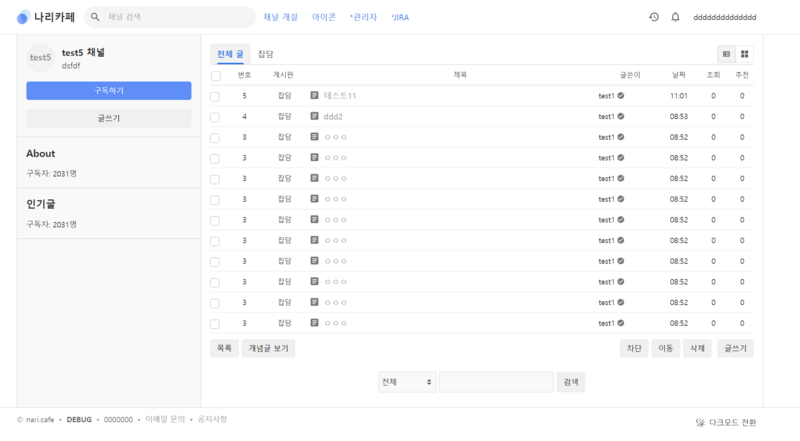Click the 목록 button
This screenshot has width=800, height=441.
(224, 348)
